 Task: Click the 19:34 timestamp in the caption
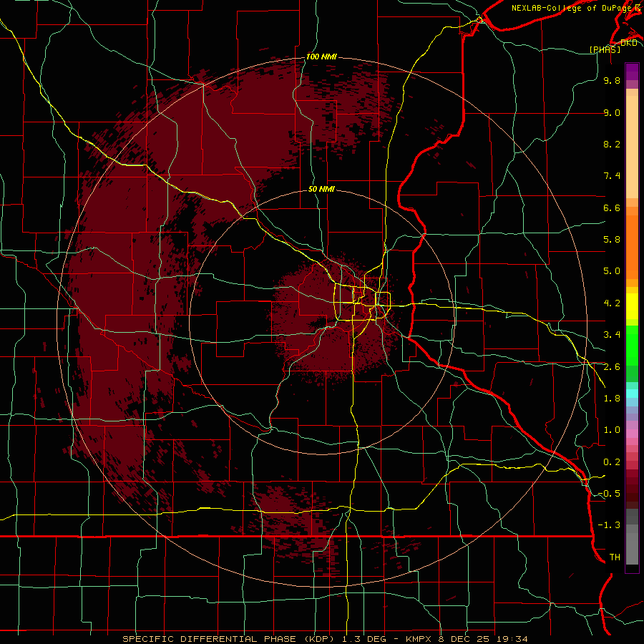click(513, 639)
